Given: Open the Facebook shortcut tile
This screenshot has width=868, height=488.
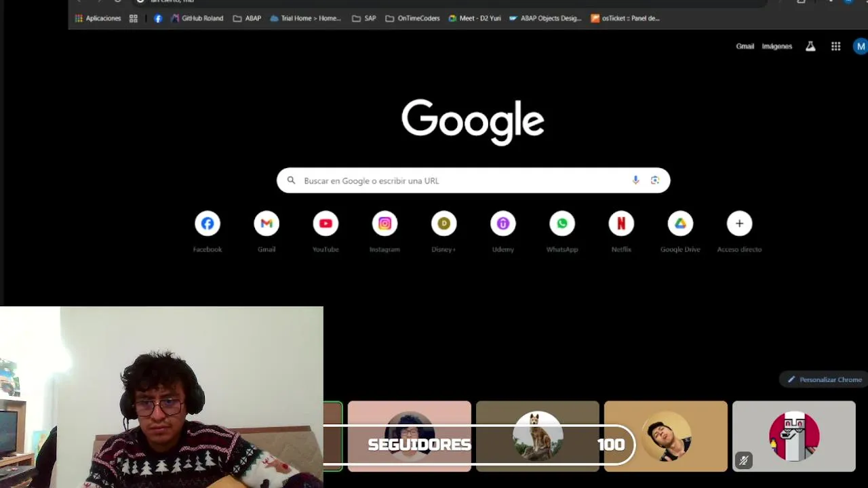Looking at the screenshot, I should (x=208, y=232).
